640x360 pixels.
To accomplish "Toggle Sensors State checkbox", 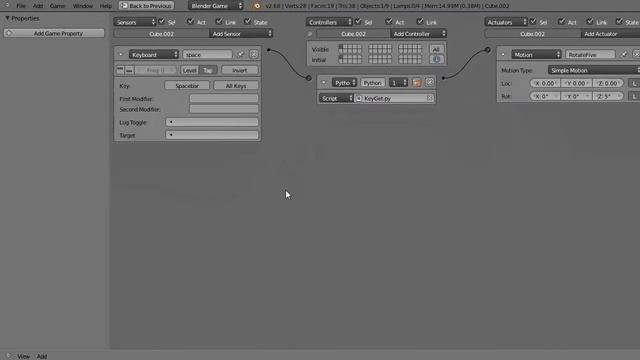I will (248, 22).
